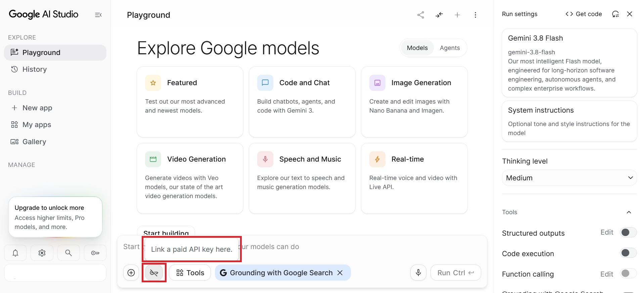Open the Gemini 3.8 Flash model selector
The height and width of the screenshot is (293, 644).
point(569,63)
